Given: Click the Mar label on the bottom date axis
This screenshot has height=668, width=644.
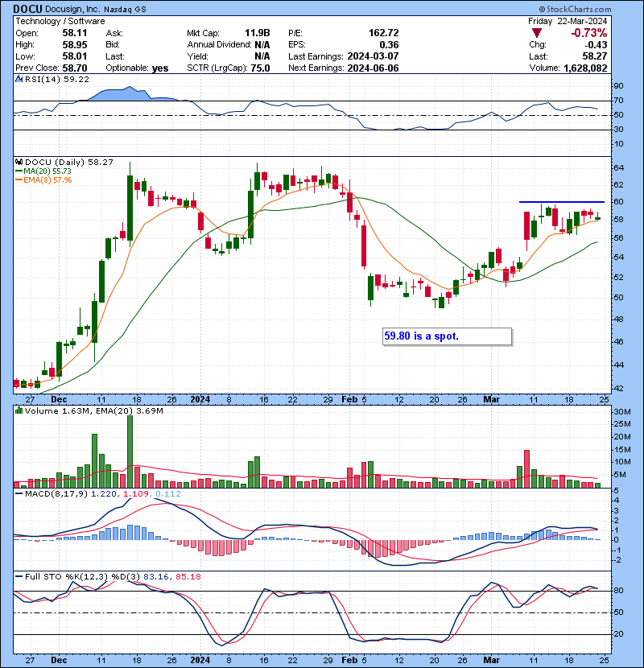Looking at the screenshot, I should (491, 660).
